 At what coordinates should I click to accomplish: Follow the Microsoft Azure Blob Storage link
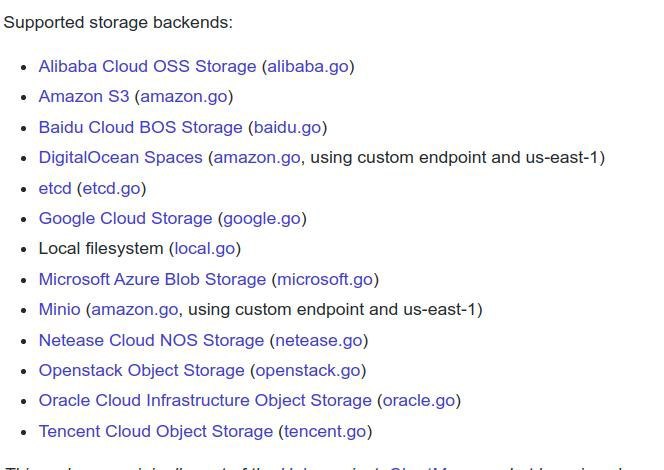point(152,279)
